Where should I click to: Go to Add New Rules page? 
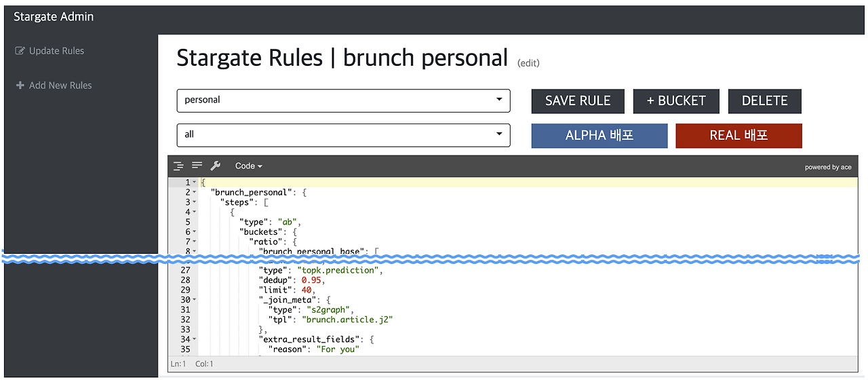point(60,85)
